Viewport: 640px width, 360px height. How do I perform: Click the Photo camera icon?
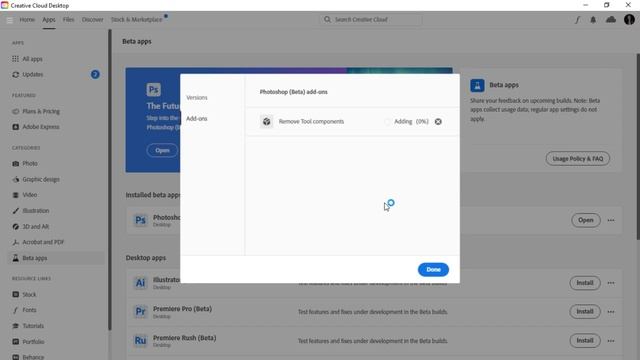click(16, 163)
